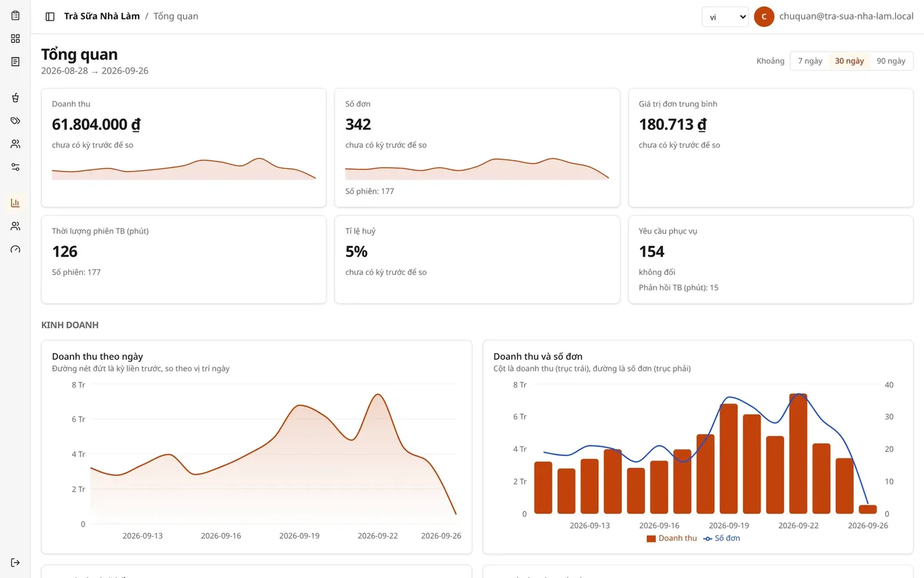Image resolution: width=924 pixels, height=578 pixels.
Task: Open the price tags icon in sidebar
Action: 15,121
